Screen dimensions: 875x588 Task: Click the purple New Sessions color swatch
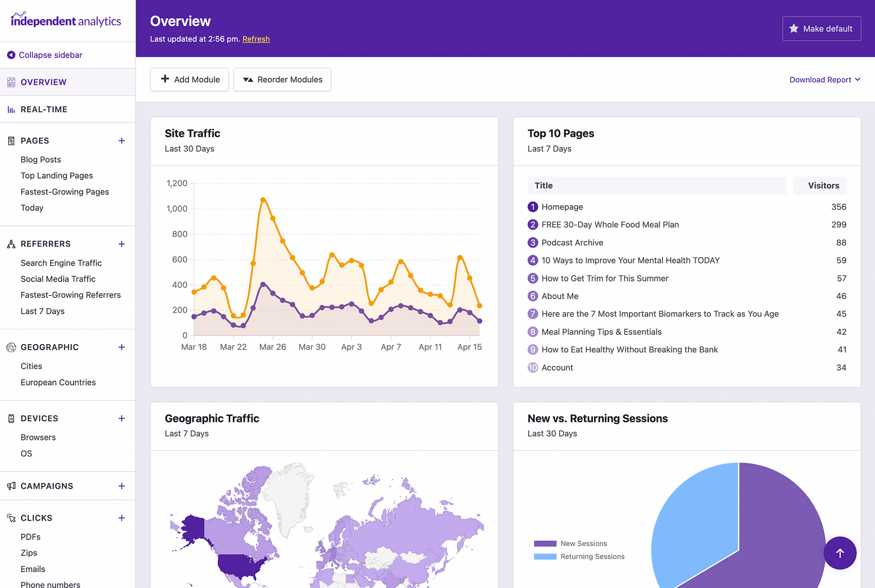[x=544, y=543]
